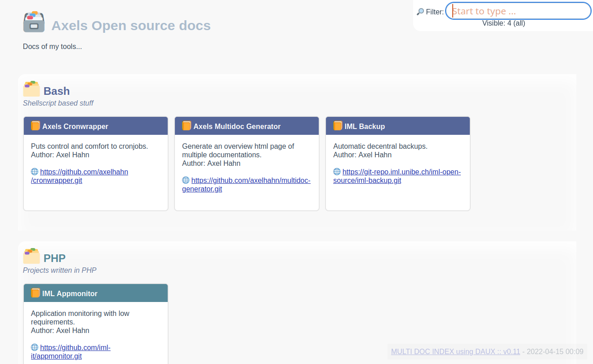The width and height of the screenshot is (593, 364).
Task: Click the globe icon beside the appmonitor.git link
Action: (35, 347)
